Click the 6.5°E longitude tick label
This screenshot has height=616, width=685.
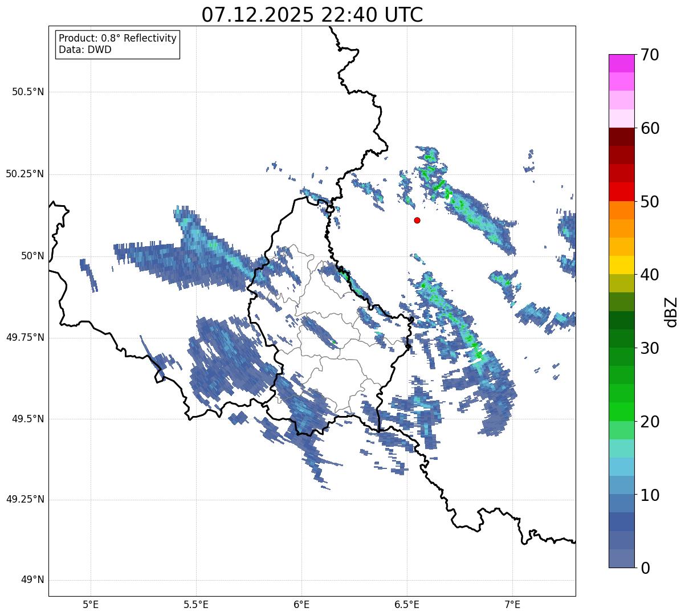coord(407,604)
